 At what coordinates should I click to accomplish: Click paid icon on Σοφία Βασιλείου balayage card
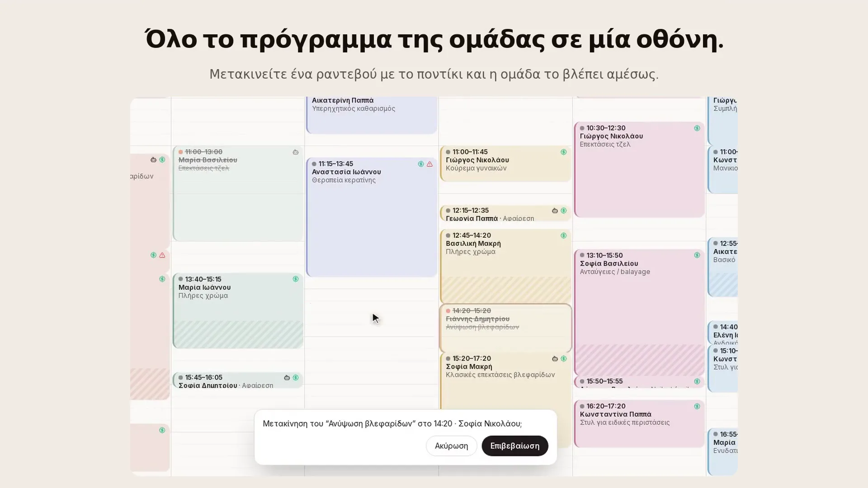pyautogui.click(x=697, y=255)
